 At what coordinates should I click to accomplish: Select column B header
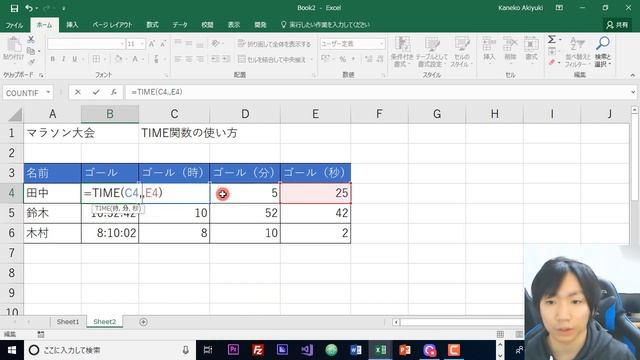(110, 114)
